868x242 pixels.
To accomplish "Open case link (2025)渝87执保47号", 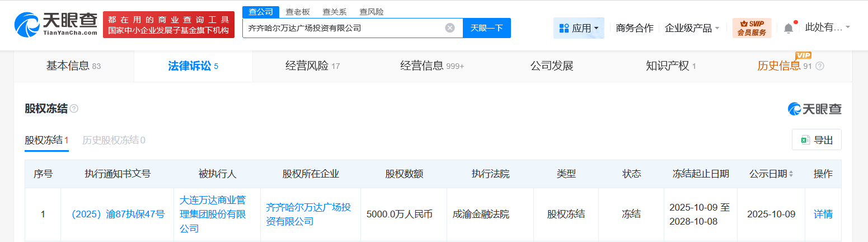I will click(118, 214).
